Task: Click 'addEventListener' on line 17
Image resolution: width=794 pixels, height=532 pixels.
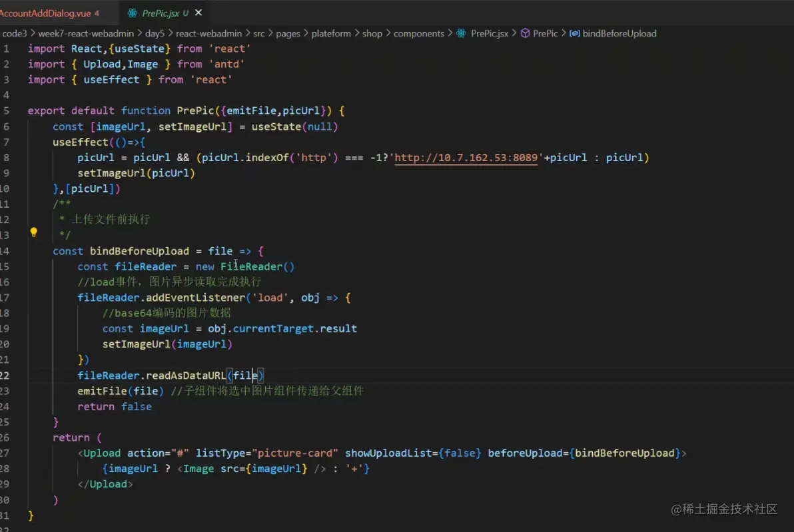Action: 195,298
